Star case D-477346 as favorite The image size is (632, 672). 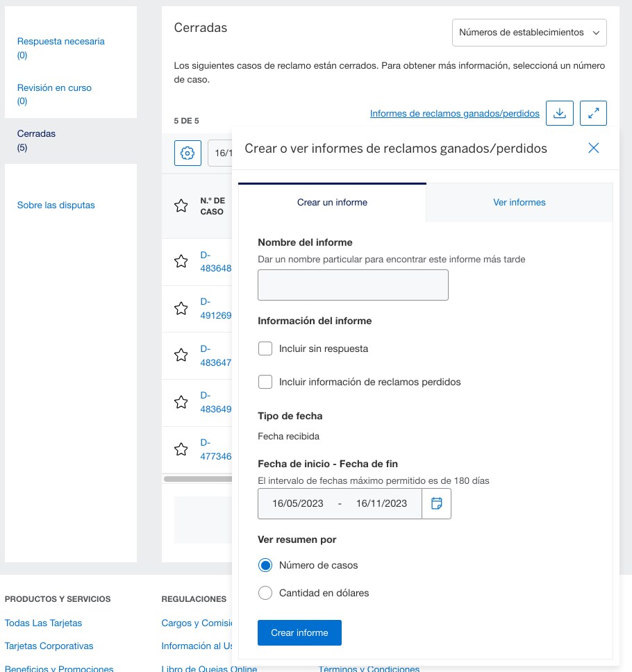[x=181, y=449]
